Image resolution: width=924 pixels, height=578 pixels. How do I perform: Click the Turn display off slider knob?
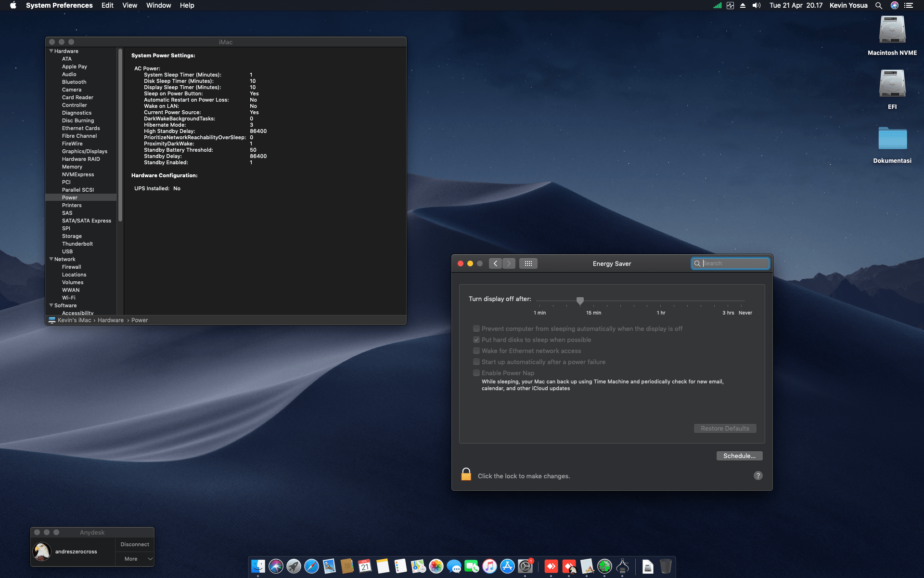pyautogui.click(x=580, y=301)
